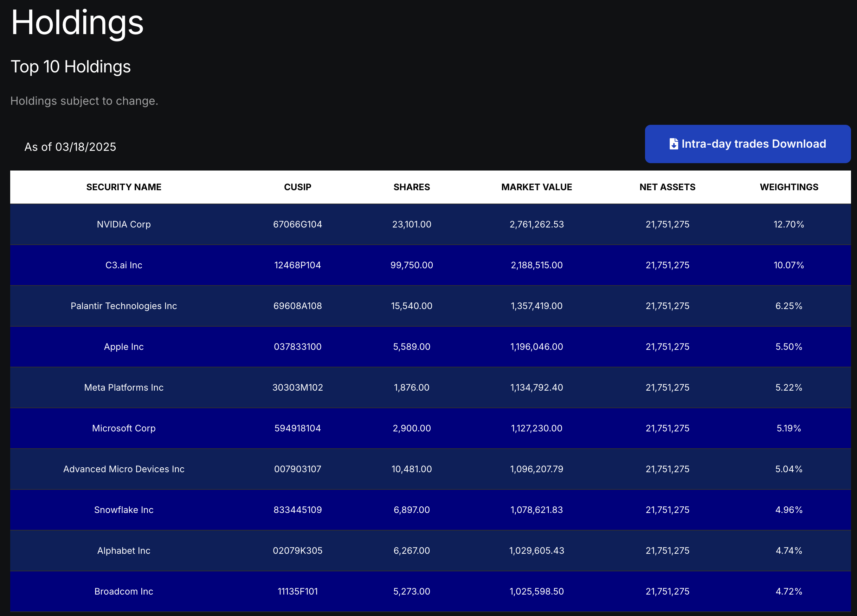Click Palantir weighting 6.25%
Screen dimensions: 857x616
tap(788, 306)
